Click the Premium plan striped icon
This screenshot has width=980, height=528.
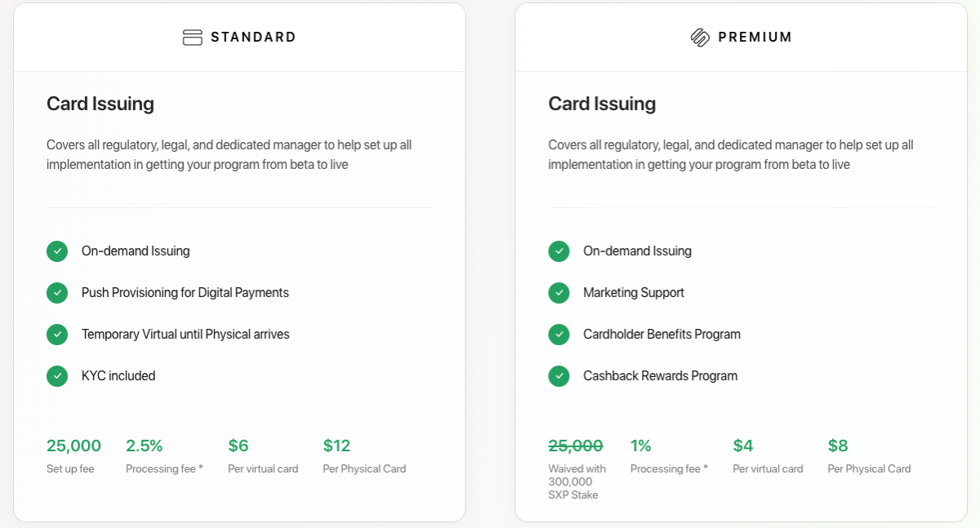tap(700, 38)
